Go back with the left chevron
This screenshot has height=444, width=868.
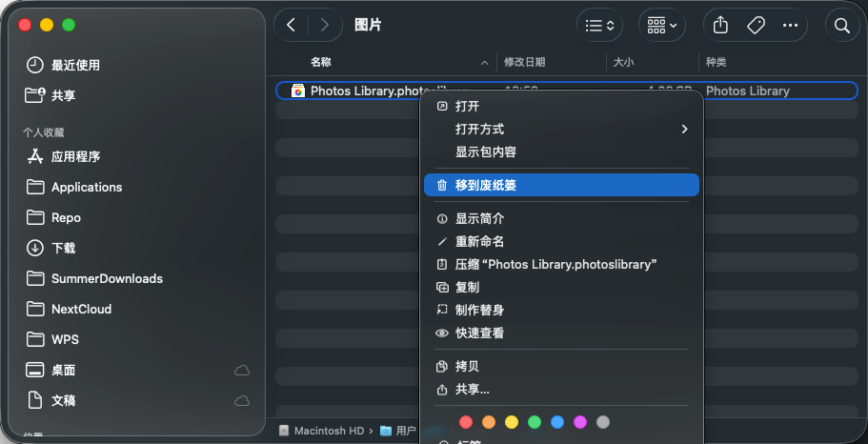(292, 26)
